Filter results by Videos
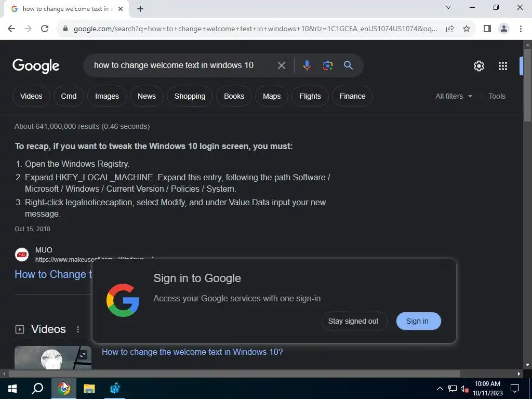The height and width of the screenshot is (399, 532). click(x=31, y=96)
